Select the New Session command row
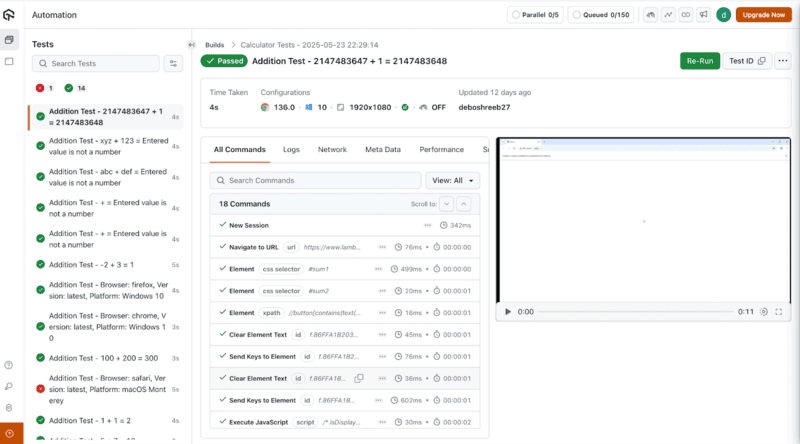The image size is (800, 444). pos(344,225)
